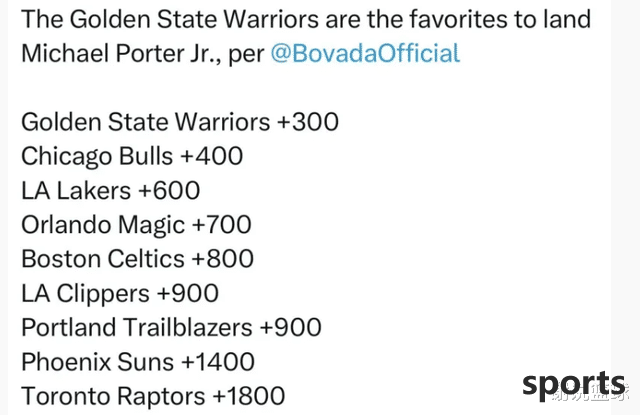Screen dimensions: 640x415
Task: Click the bold sports watermark logo
Action: coord(573,384)
